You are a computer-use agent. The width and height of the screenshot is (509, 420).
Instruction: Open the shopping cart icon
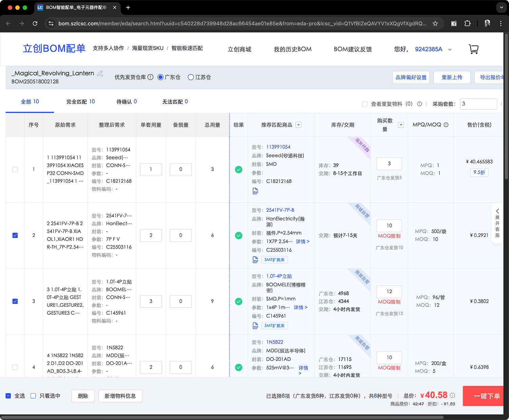pyautogui.click(x=474, y=49)
